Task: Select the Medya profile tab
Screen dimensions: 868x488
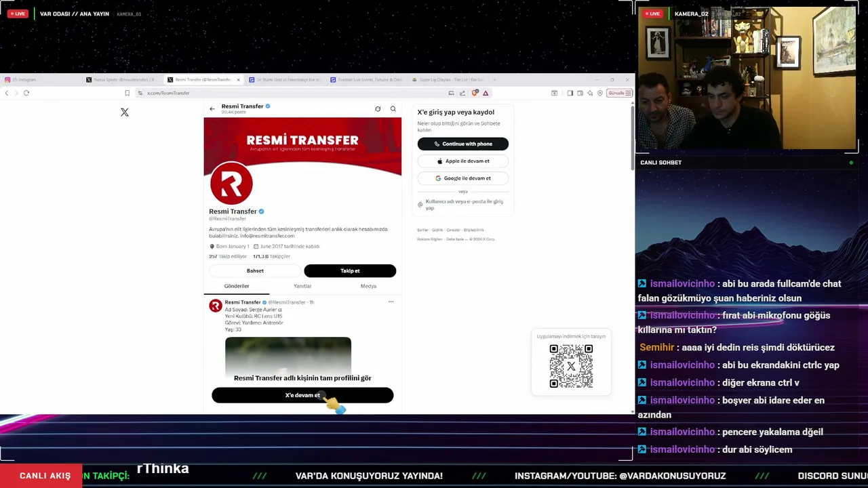Action: pos(368,286)
